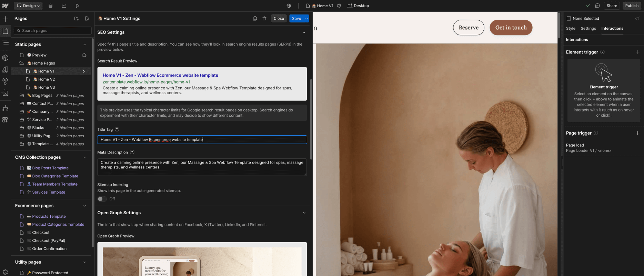Open the Save button dropdown arrow

[x=306, y=19]
